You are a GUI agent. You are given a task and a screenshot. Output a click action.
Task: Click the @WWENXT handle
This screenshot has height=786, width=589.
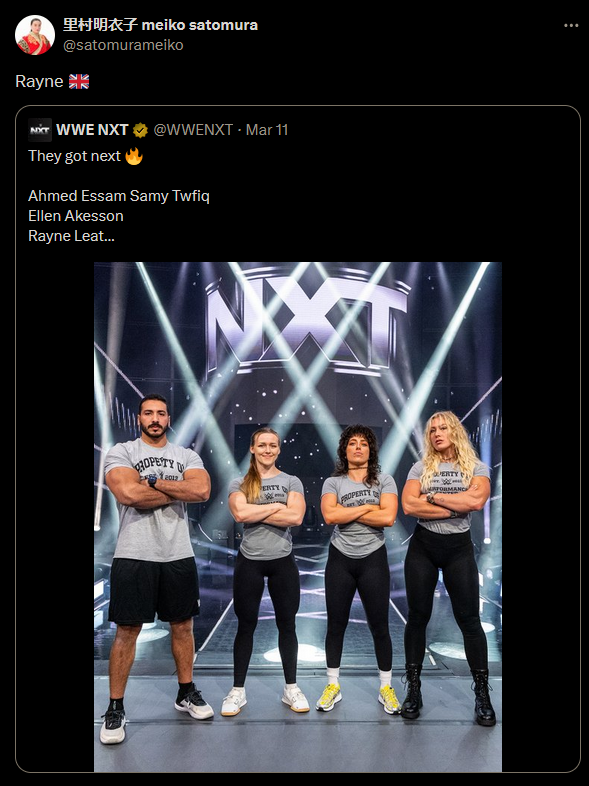193,130
